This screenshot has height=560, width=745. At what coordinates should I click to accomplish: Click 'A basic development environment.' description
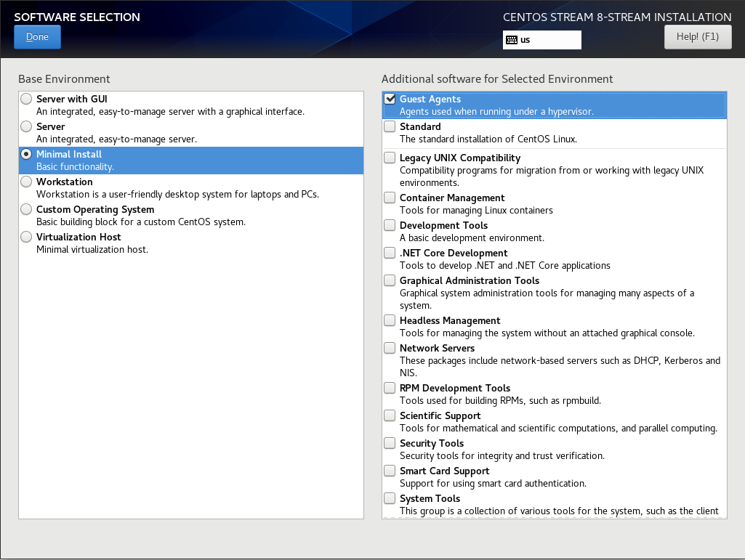472,238
